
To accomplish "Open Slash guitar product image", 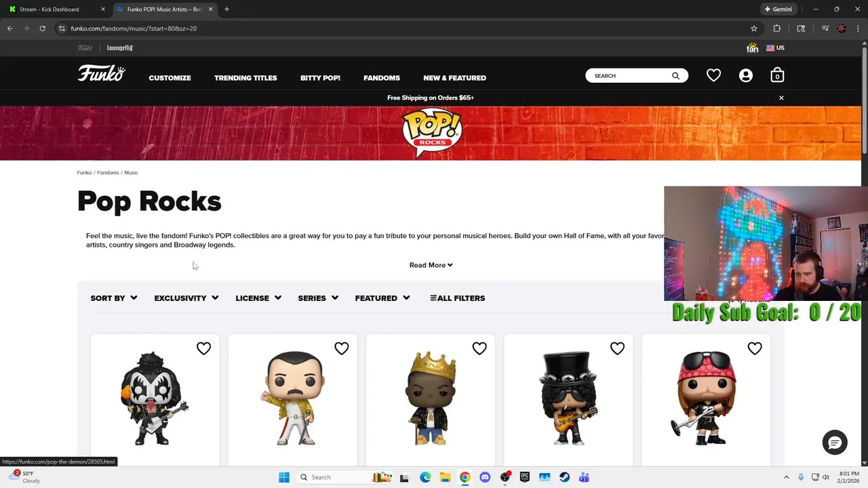I will click(568, 398).
